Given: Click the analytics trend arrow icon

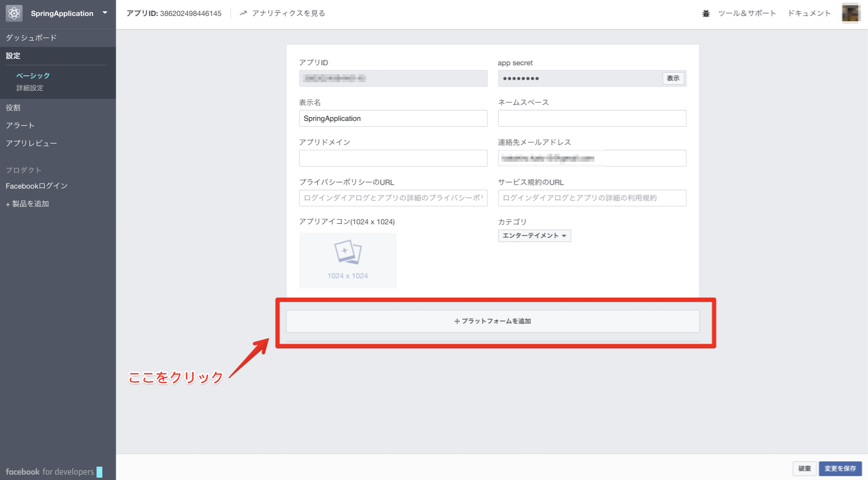Looking at the screenshot, I should [x=243, y=13].
